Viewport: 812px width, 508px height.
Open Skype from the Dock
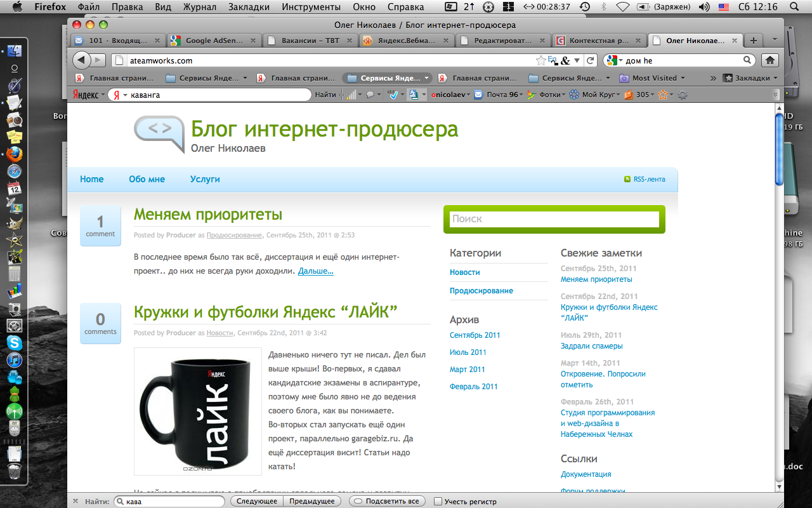pyautogui.click(x=14, y=343)
